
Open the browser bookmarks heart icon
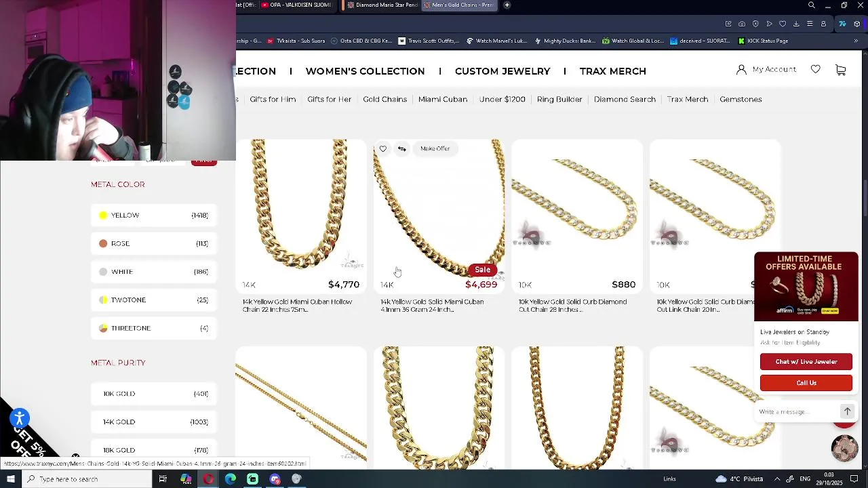783,24
